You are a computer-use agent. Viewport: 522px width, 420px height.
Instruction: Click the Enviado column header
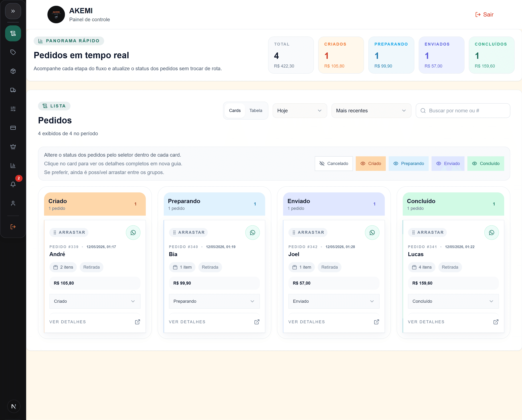[x=334, y=204]
